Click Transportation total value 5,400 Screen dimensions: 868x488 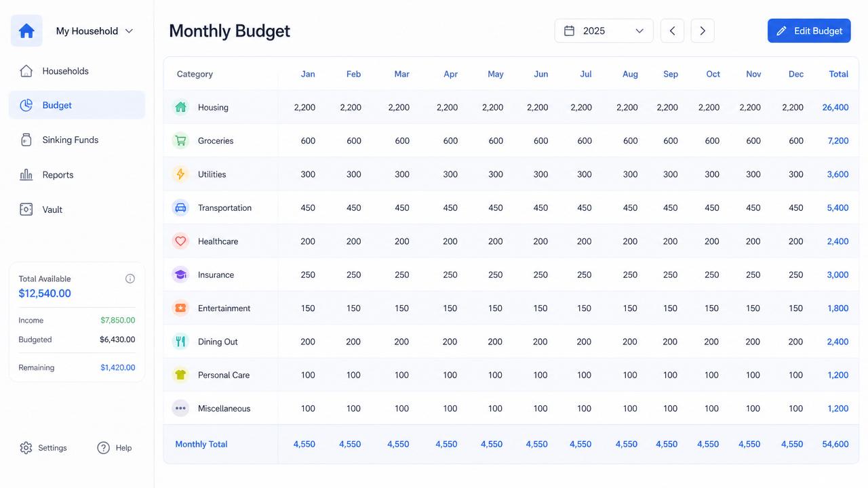[838, 208]
